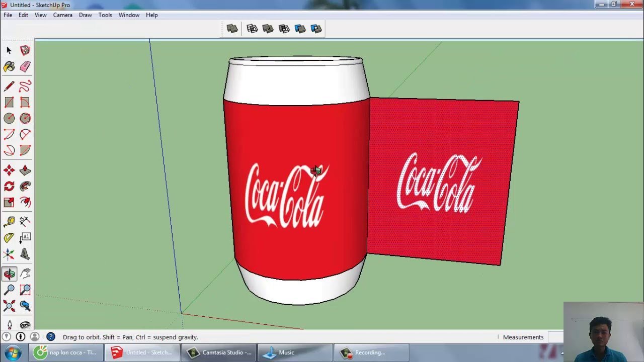Switch to Recording taskbar item
The image size is (644, 362).
tap(372, 352)
